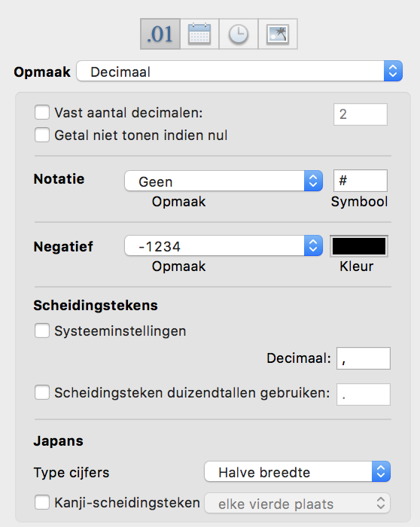Open the Notatie Geen dropdown

point(224,181)
